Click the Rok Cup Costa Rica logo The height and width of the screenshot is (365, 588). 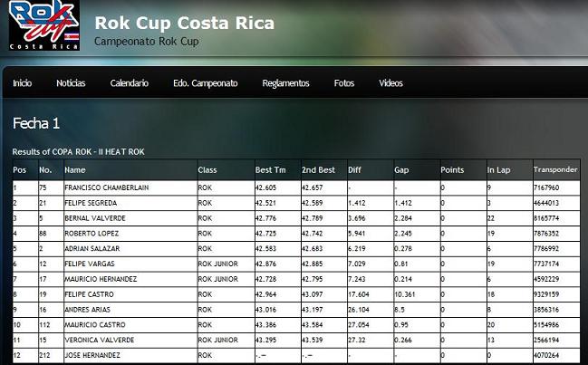point(44,26)
